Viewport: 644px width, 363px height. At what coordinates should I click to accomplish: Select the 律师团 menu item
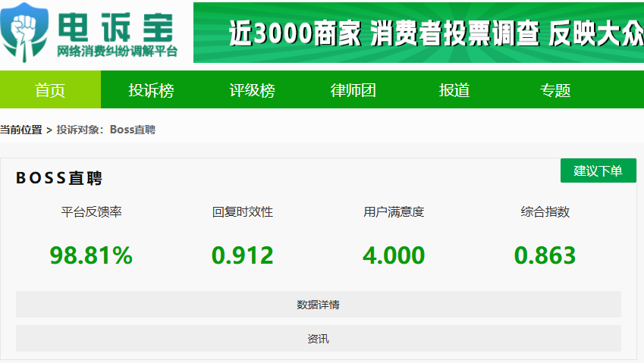[x=353, y=89]
